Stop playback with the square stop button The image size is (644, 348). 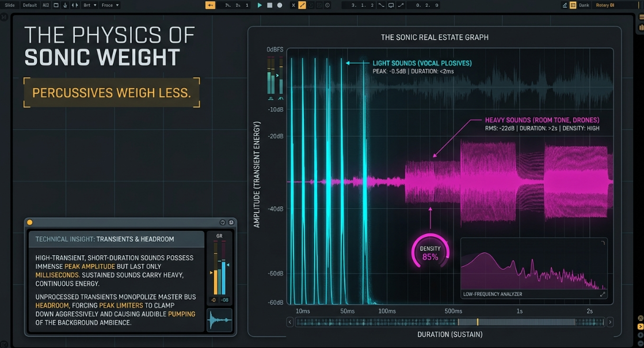[x=270, y=5]
